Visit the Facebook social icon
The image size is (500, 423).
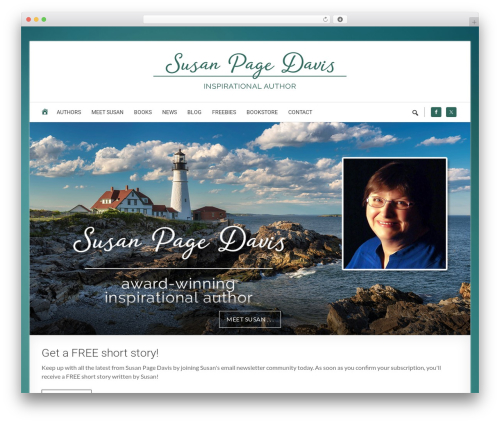point(436,112)
